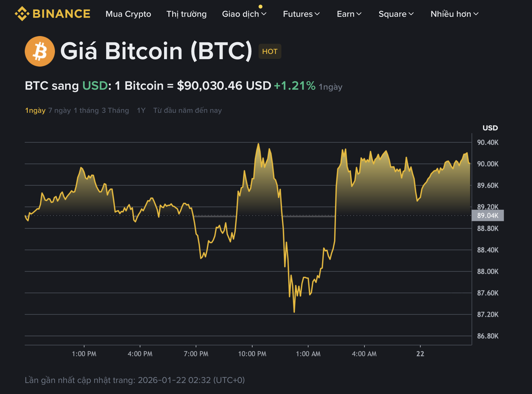Select the active 1ngày range
The width and height of the screenshot is (532, 394).
pyautogui.click(x=35, y=110)
